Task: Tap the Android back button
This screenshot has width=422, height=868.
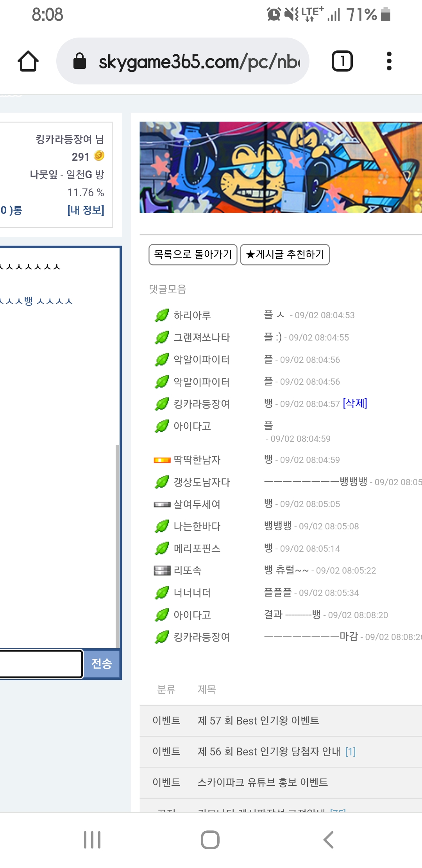Action: click(x=329, y=839)
